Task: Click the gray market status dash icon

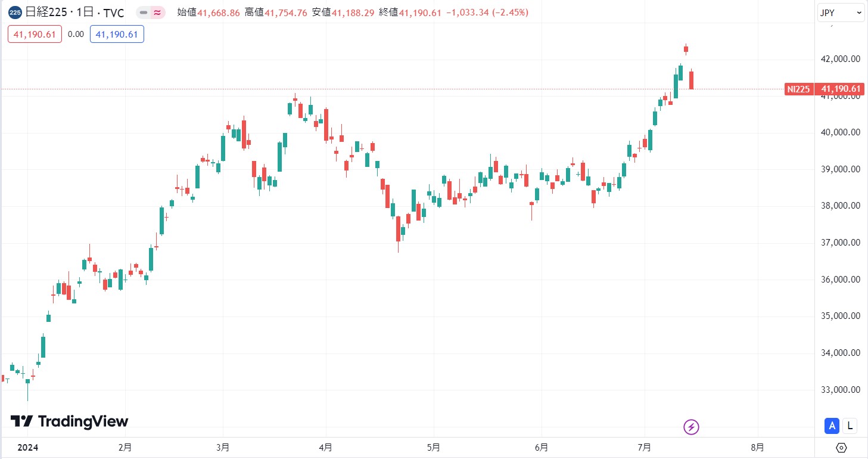Action: tap(144, 13)
